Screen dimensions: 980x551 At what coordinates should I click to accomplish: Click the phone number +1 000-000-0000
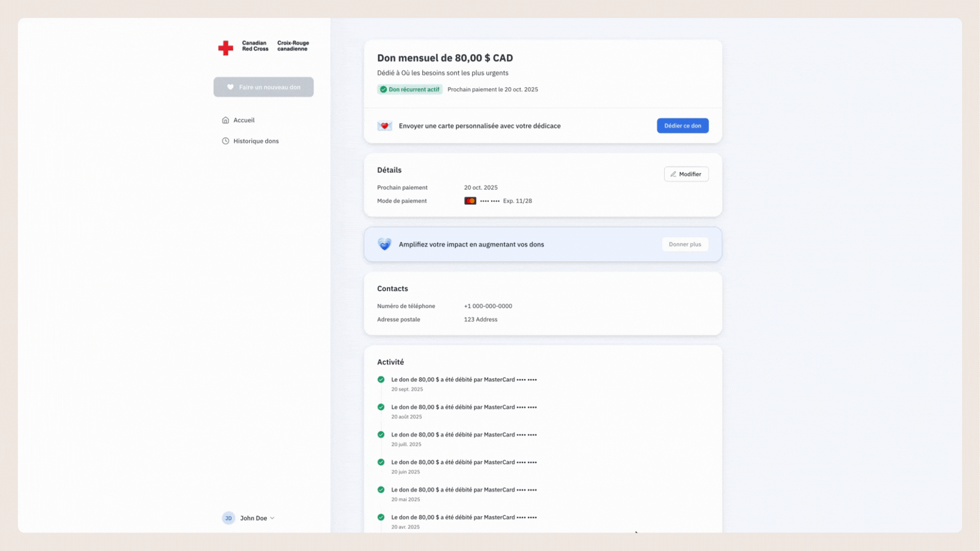[488, 306]
